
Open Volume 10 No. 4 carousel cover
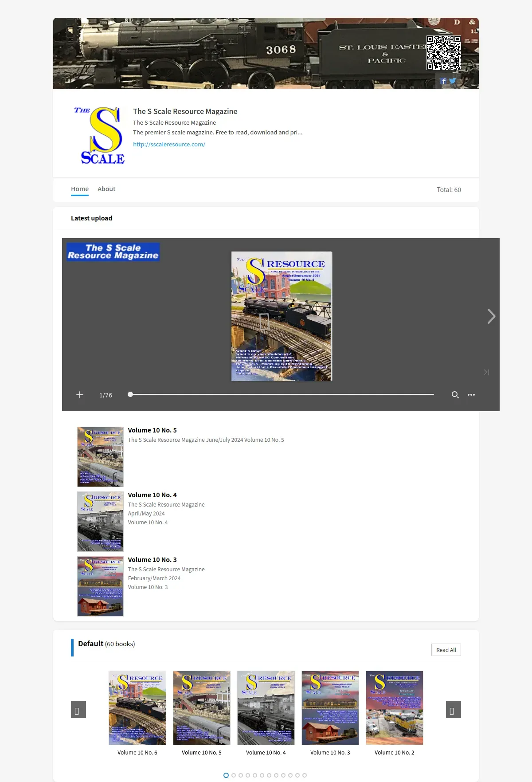[x=266, y=707]
